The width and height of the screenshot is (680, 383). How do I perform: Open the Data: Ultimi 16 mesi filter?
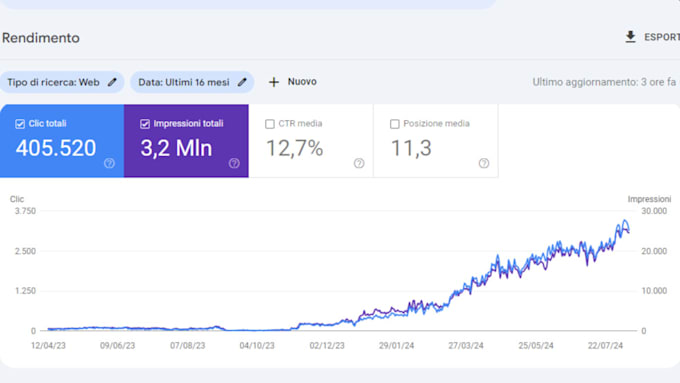point(192,82)
